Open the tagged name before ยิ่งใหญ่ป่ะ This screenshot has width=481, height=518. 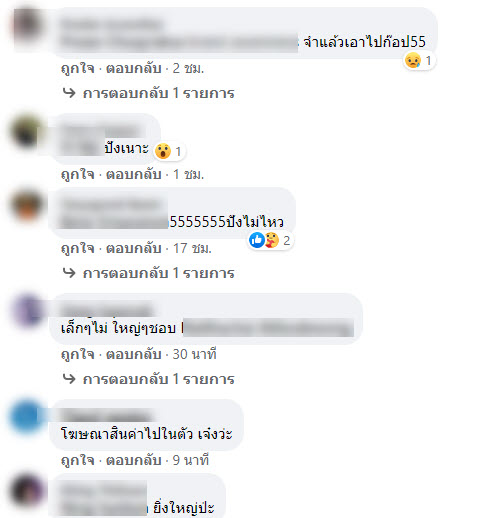click(104, 508)
